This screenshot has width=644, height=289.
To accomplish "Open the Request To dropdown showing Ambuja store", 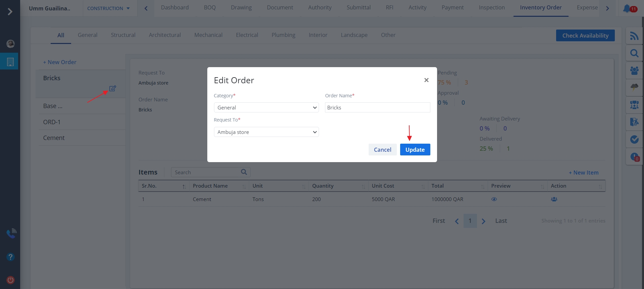I will [266, 132].
